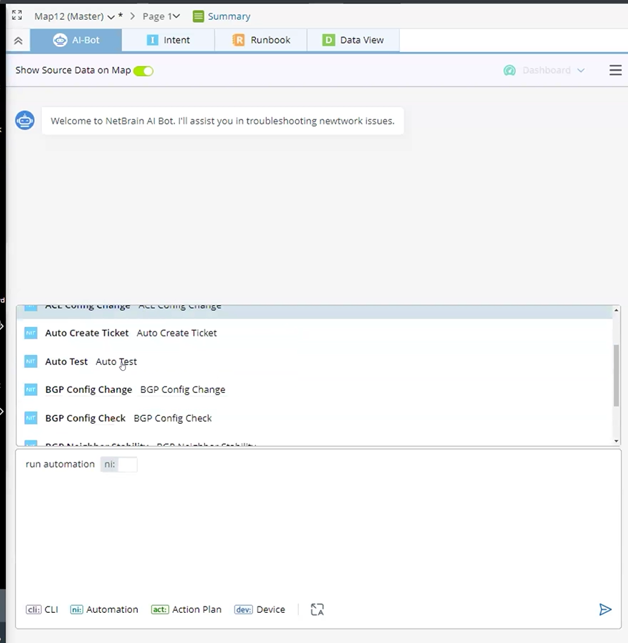The width and height of the screenshot is (628, 643).
Task: Switch to the AI-Bot tab
Action: (x=76, y=40)
